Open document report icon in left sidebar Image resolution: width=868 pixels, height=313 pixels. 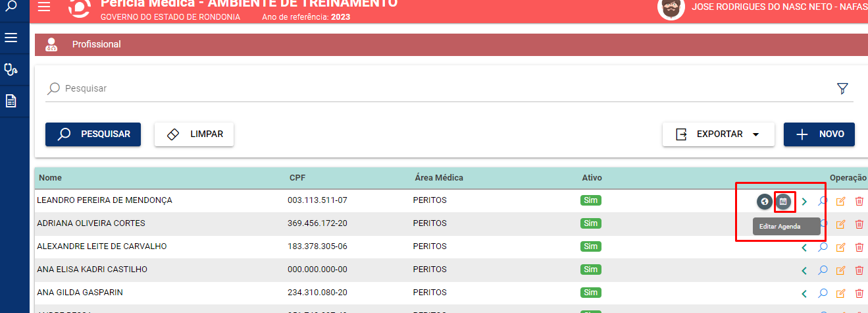[11, 101]
